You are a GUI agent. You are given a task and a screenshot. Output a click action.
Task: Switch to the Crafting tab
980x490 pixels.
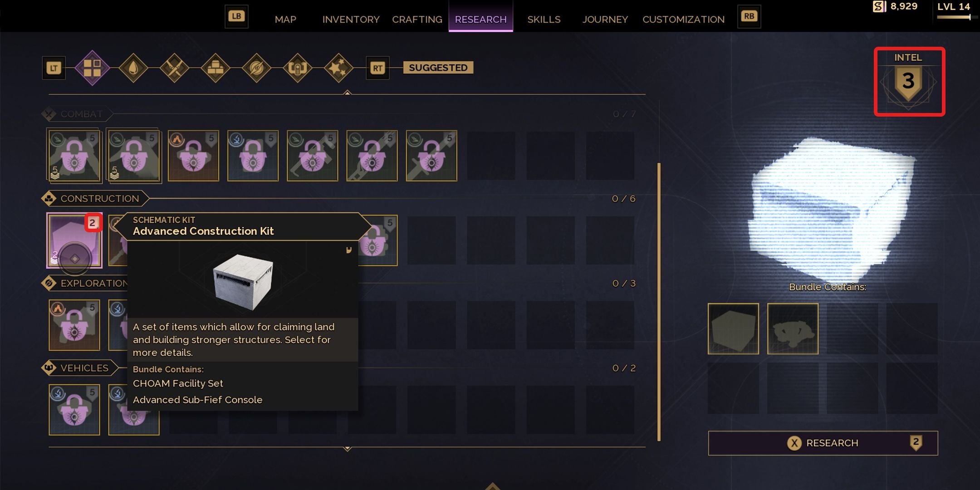417,19
